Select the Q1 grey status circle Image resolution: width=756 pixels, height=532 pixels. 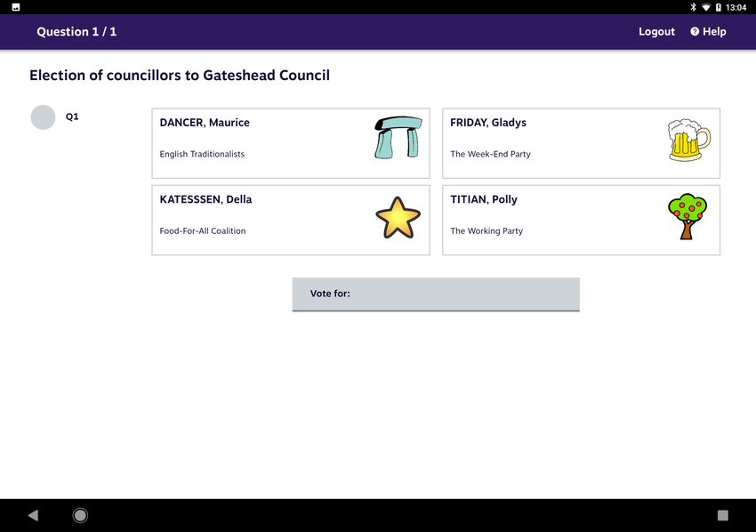[43, 117]
